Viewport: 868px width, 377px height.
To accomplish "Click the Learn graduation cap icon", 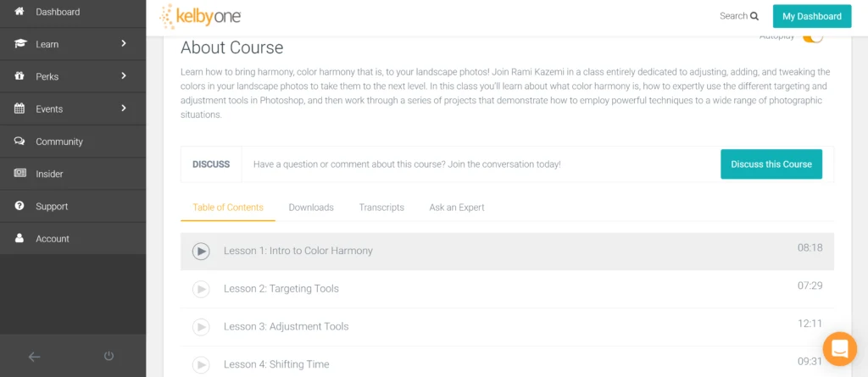I will (20, 44).
